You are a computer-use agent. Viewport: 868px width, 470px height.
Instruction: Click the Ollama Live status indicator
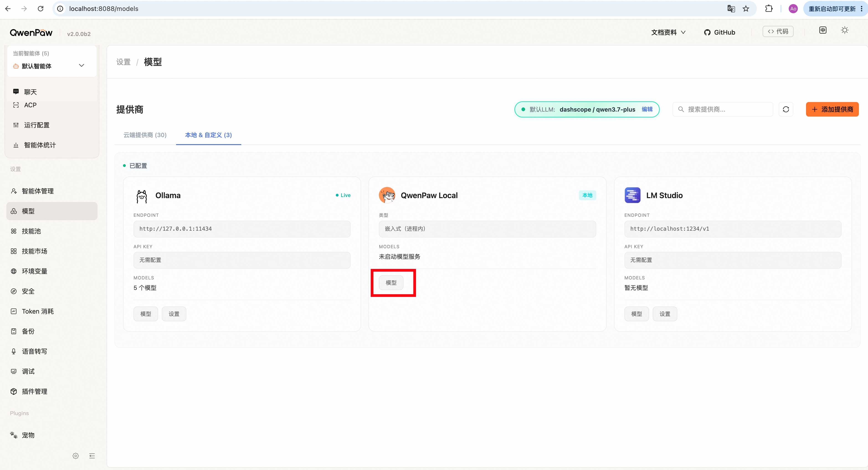tap(343, 195)
